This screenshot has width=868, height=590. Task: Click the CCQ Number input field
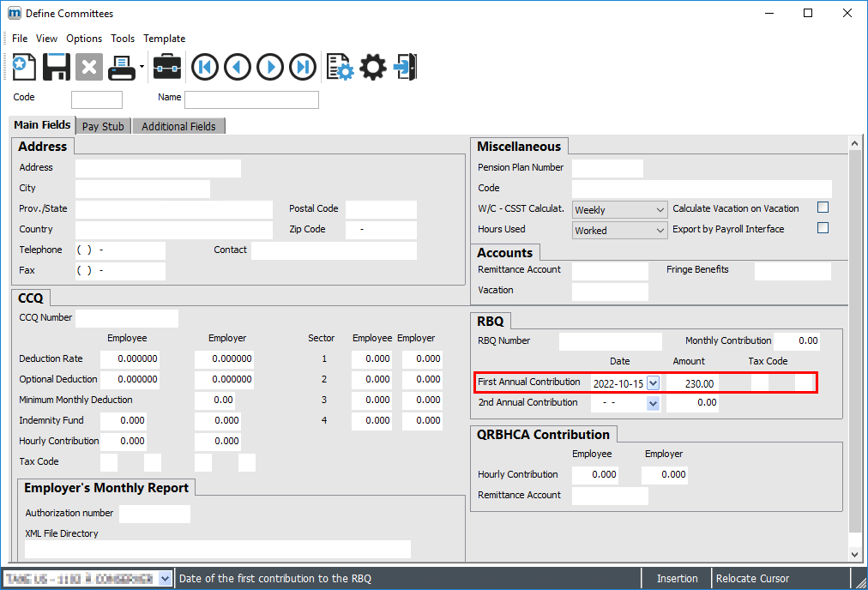pos(127,318)
